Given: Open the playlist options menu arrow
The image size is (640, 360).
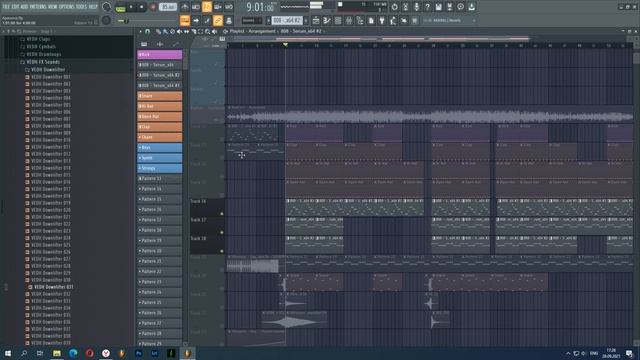Looking at the screenshot, I should click(x=141, y=31).
